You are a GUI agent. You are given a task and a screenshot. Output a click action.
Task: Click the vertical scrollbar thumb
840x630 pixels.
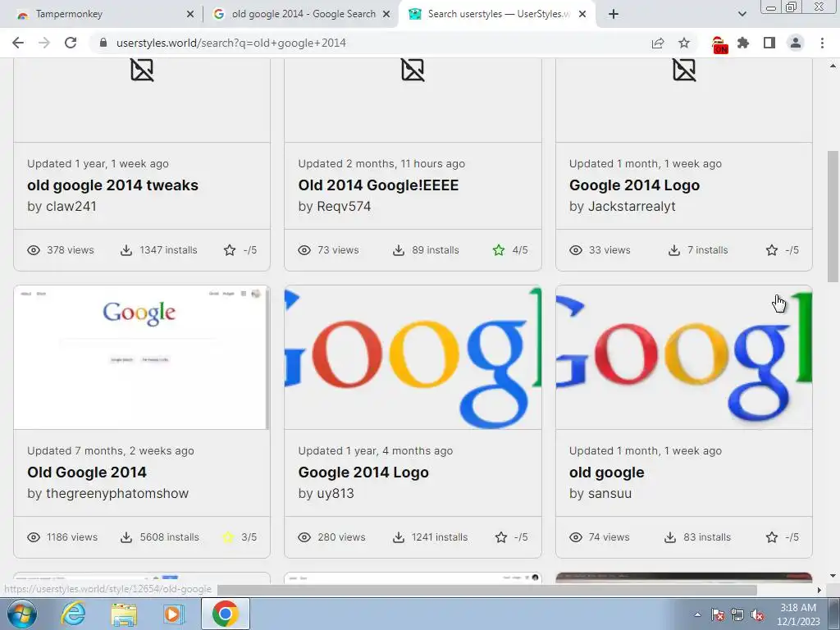point(833,216)
